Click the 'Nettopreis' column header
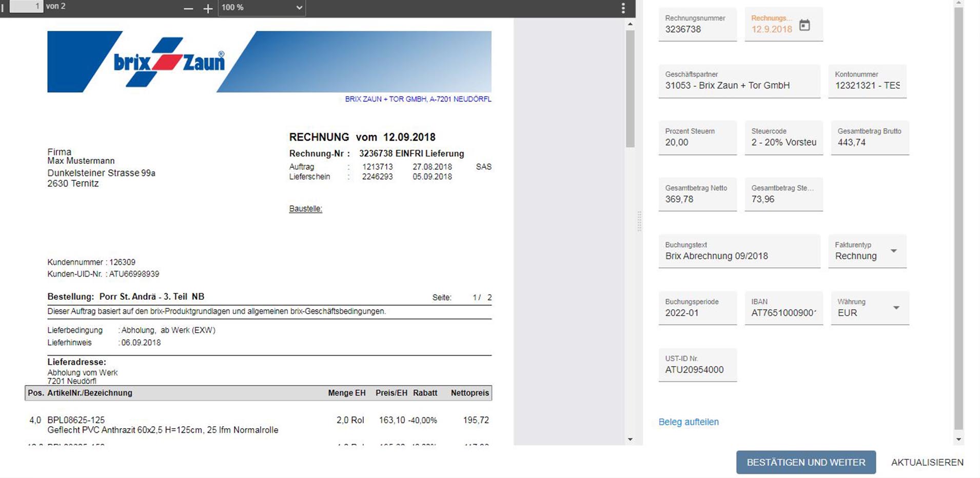Image resolution: width=980 pixels, height=478 pixels. 470,393
